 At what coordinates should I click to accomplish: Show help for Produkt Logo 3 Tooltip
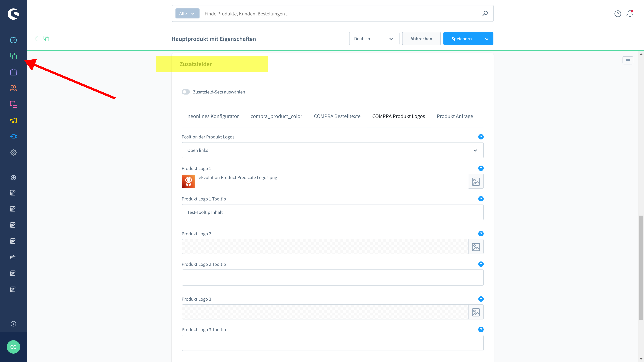(x=481, y=330)
